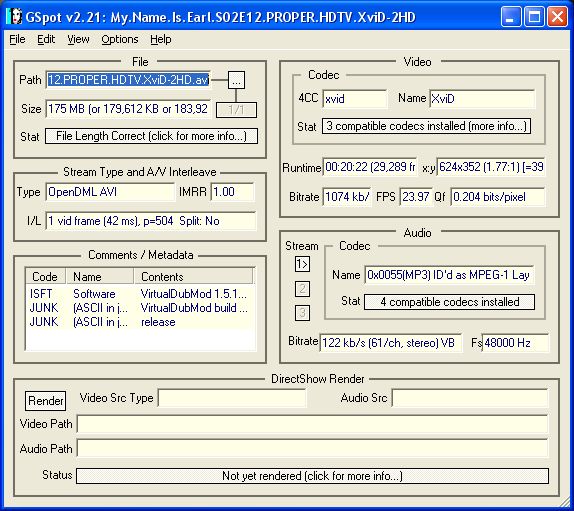Open the file browse button next to Path
The height and width of the screenshot is (511, 574).
[x=236, y=80]
